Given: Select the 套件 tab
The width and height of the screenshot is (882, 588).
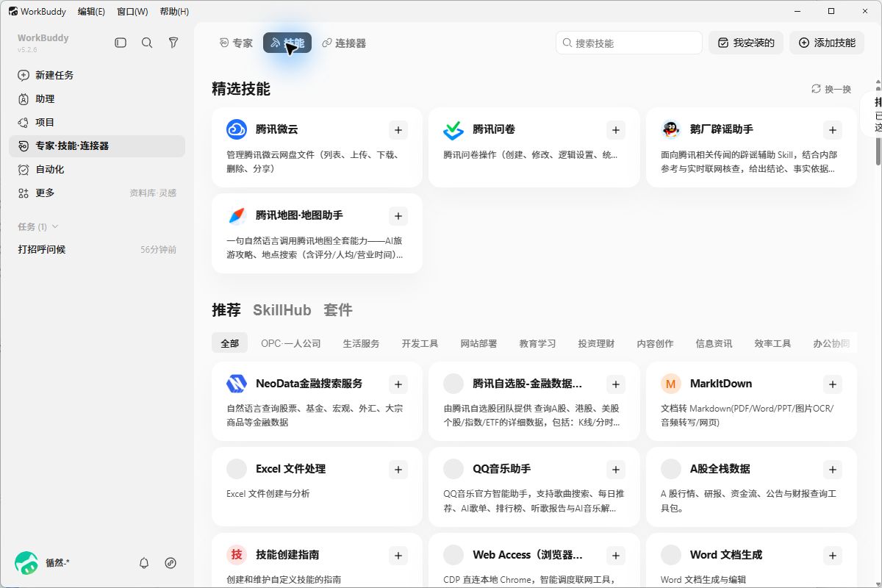Looking at the screenshot, I should 338,310.
